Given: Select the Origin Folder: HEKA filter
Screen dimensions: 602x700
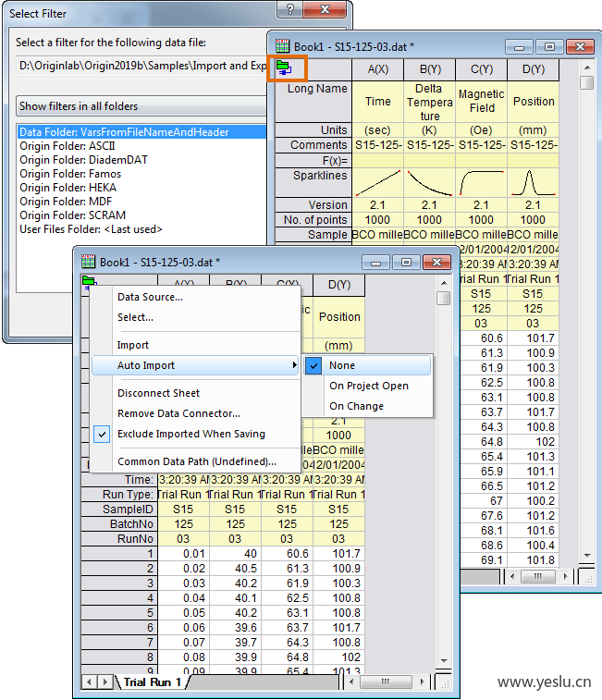Looking at the screenshot, I should [x=68, y=188].
